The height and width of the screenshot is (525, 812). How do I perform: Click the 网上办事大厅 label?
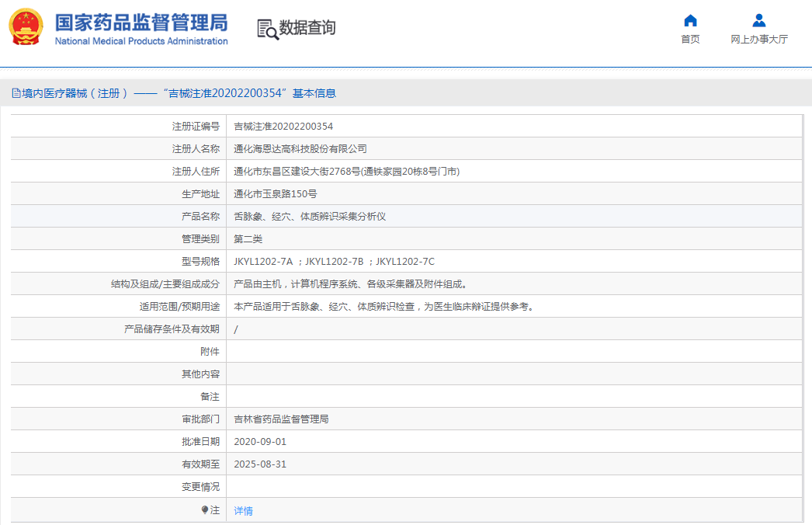759,40
